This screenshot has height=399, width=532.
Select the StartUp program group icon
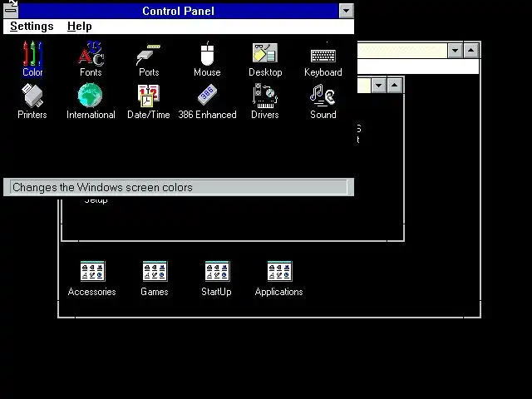tap(216, 278)
